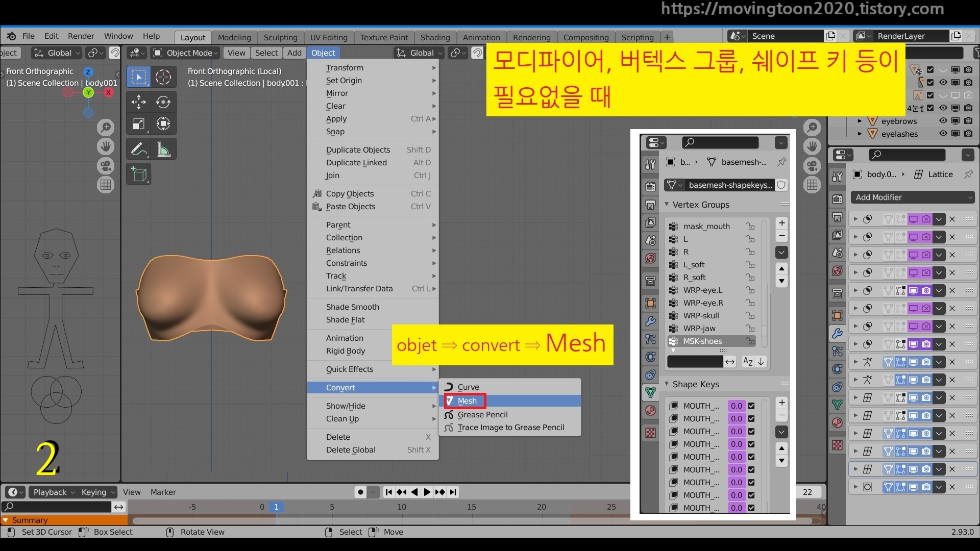Screen dimensions: 980x551
Task: Switch perspective/orthographic grid icon in left viewport
Action: coord(106,185)
